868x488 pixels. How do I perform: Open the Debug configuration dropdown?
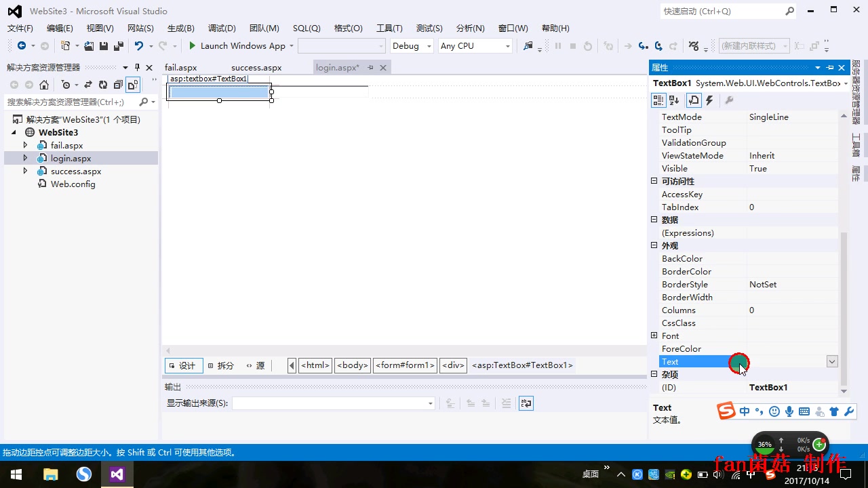412,46
